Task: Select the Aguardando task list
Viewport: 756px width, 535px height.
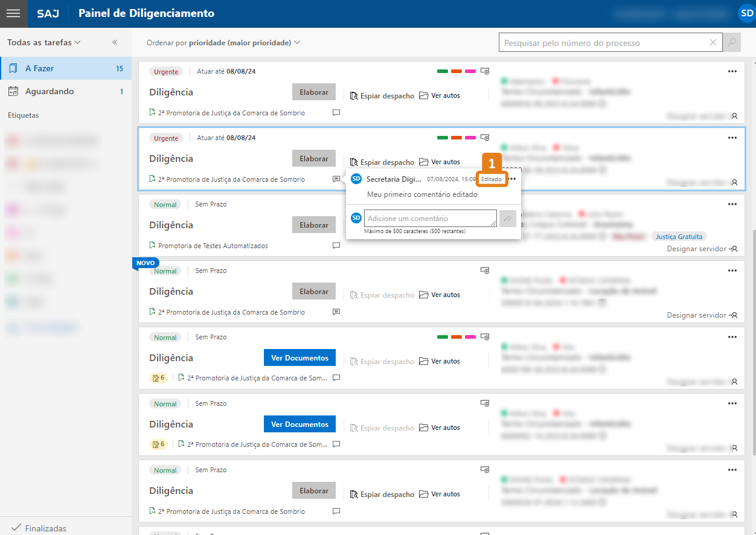Action: pos(65,91)
